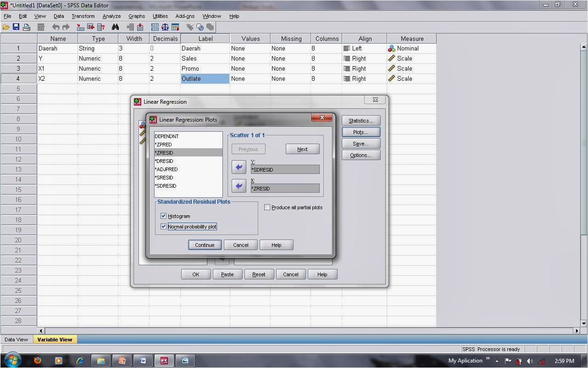588x368 pixels.
Task: Open the Graphs menu
Action: 137,16
